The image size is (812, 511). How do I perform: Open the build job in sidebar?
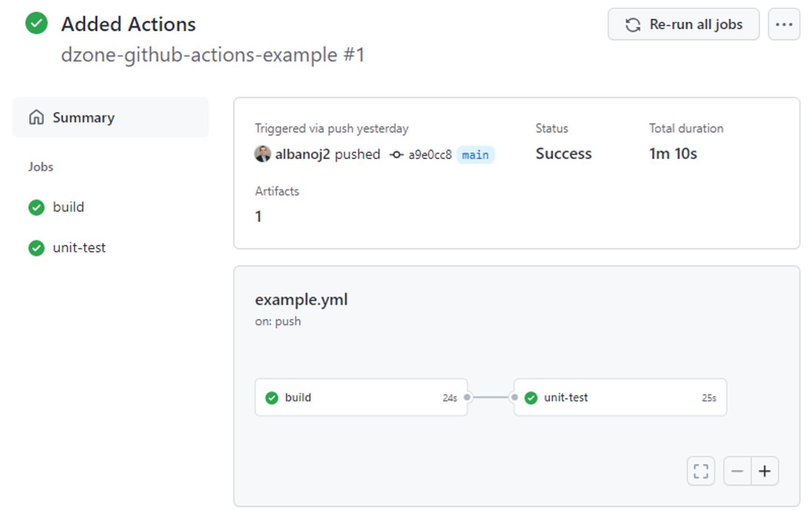point(69,207)
